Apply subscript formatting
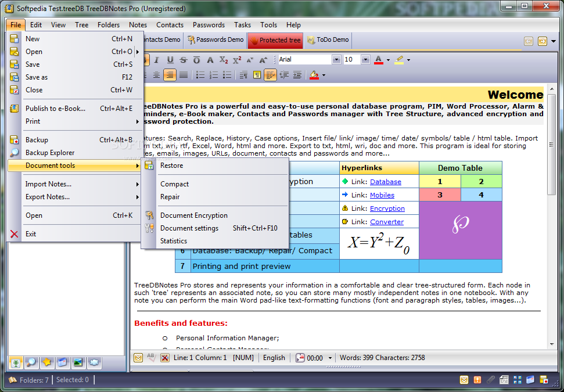The width and height of the screenshot is (564, 392). pos(224,60)
